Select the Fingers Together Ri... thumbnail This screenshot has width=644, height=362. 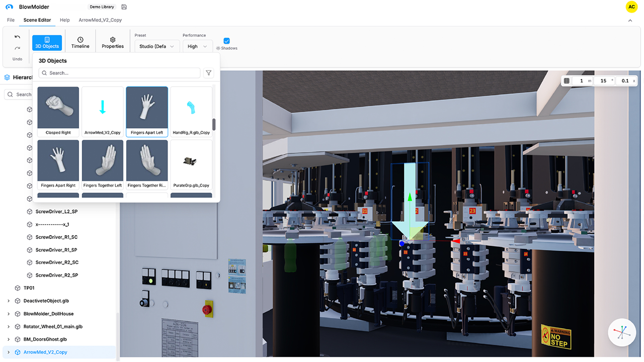pyautogui.click(x=147, y=164)
